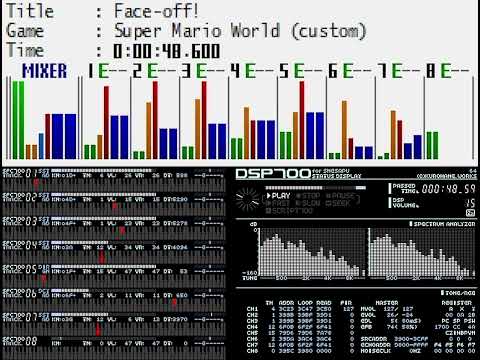Click the CH8 row in the register table
Screen dimensions: 480x360
click(299, 351)
